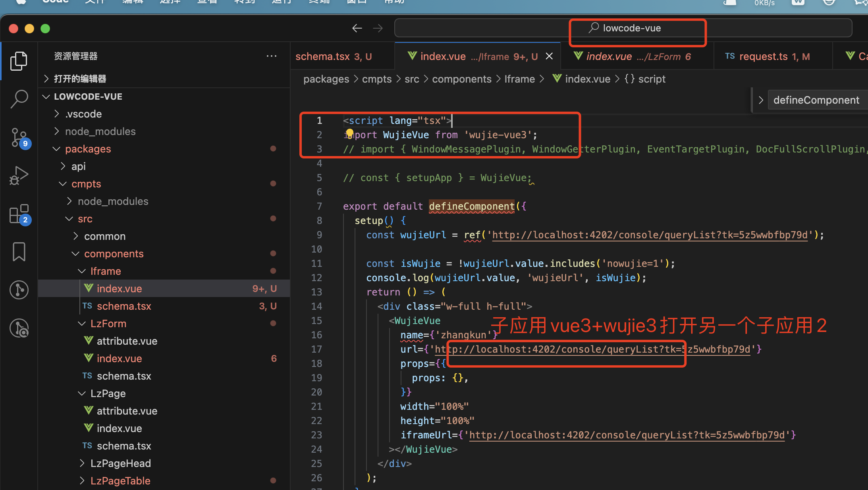This screenshot has width=868, height=490.
Task: Open Explorer panel more actions ellipsis
Action: point(272,56)
